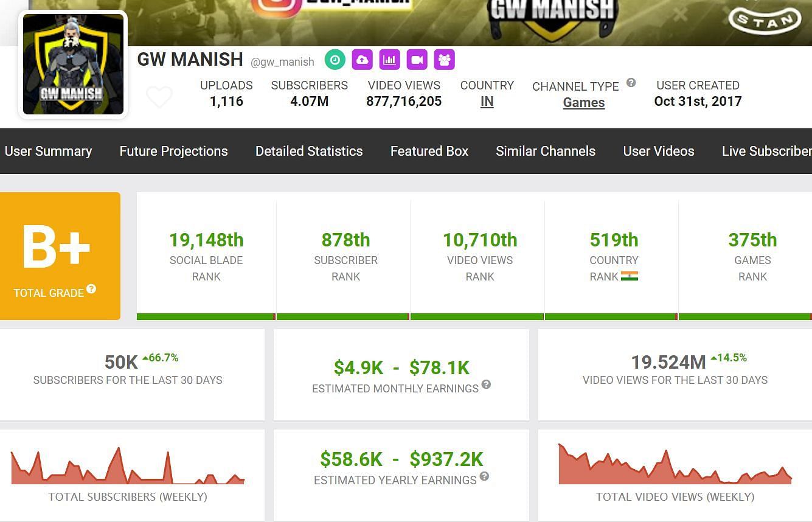This screenshot has height=522, width=812.
Task: Click the IN country link
Action: [x=487, y=102]
